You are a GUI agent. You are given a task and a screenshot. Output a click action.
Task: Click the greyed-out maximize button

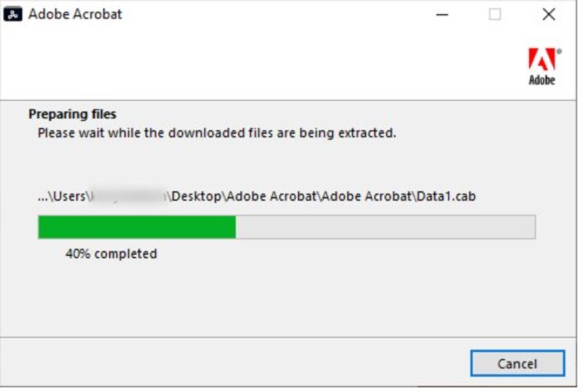tap(495, 15)
